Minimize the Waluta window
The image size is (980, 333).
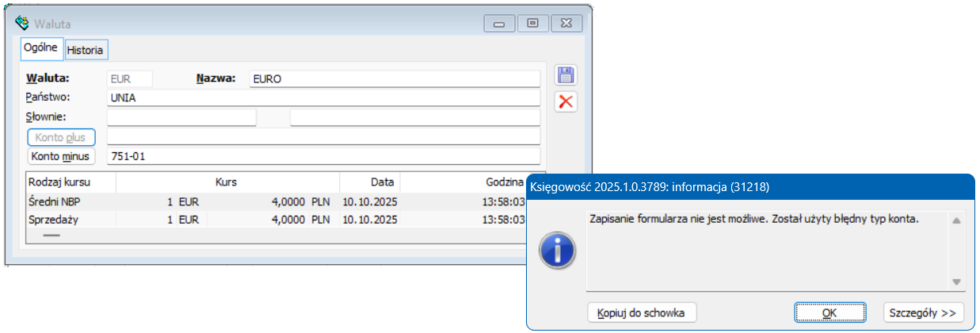coord(499,24)
